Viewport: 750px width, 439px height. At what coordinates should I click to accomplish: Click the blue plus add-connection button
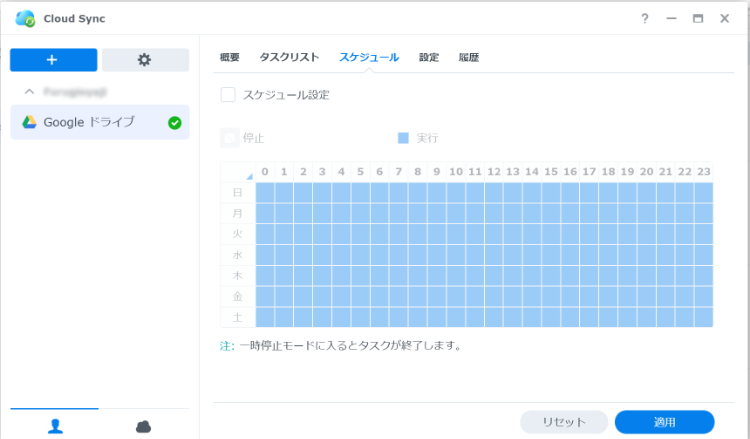click(54, 60)
